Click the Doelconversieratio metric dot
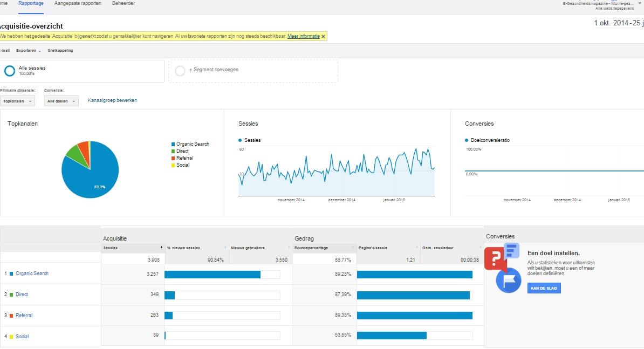Image resolution: width=644 pixels, height=349 pixels. click(x=467, y=140)
